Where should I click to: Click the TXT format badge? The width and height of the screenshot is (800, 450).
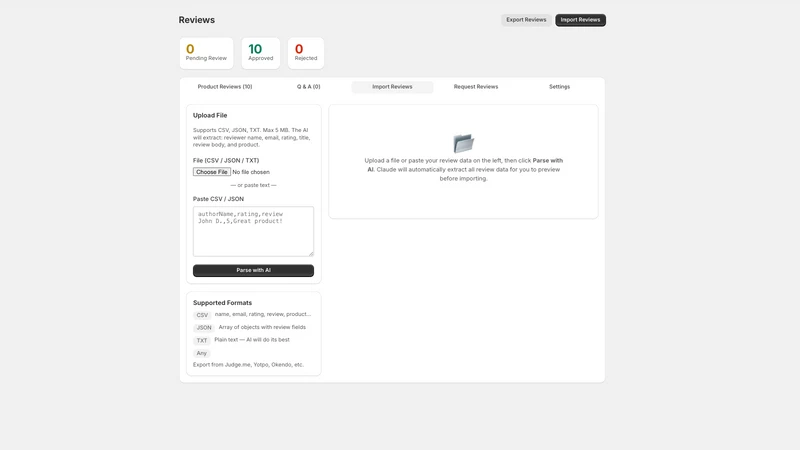click(202, 340)
